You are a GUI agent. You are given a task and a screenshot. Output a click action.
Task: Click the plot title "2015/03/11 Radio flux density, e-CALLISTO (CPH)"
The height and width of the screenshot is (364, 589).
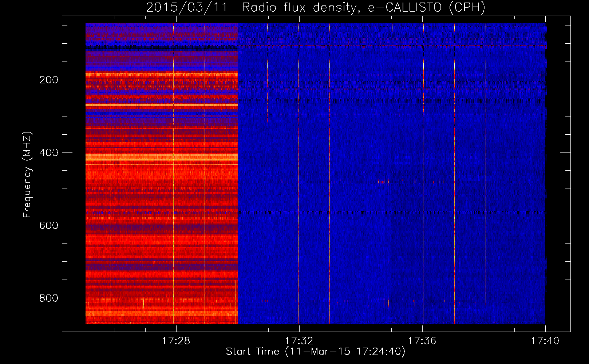(316, 8)
